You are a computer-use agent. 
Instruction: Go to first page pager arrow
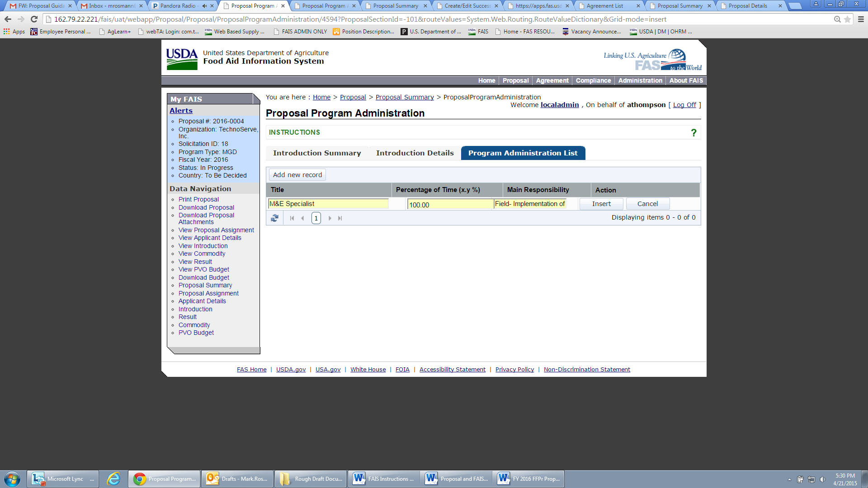pos(292,218)
